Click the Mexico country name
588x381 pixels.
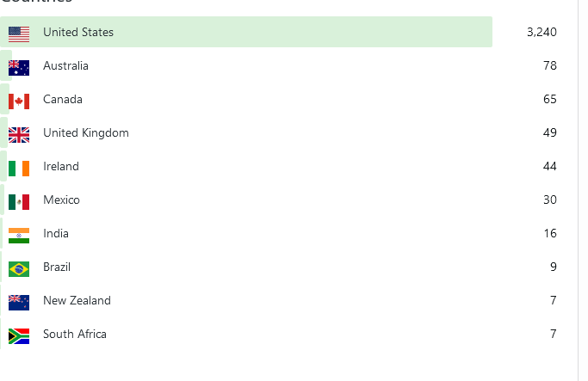(x=62, y=200)
